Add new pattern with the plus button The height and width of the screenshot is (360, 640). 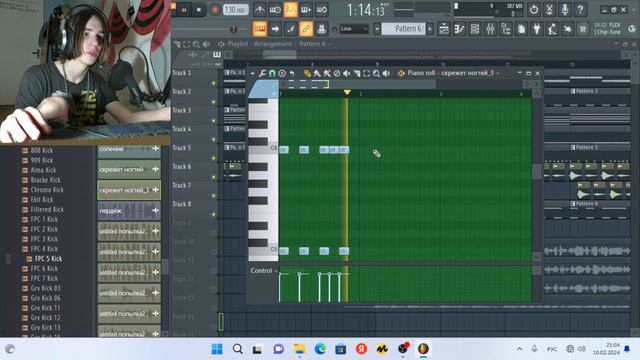point(430,29)
